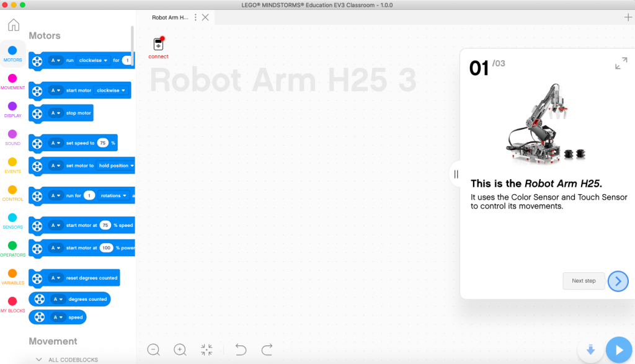Open the project tab options menu
Image resolution: width=635 pixels, height=364 pixels.
[195, 17]
